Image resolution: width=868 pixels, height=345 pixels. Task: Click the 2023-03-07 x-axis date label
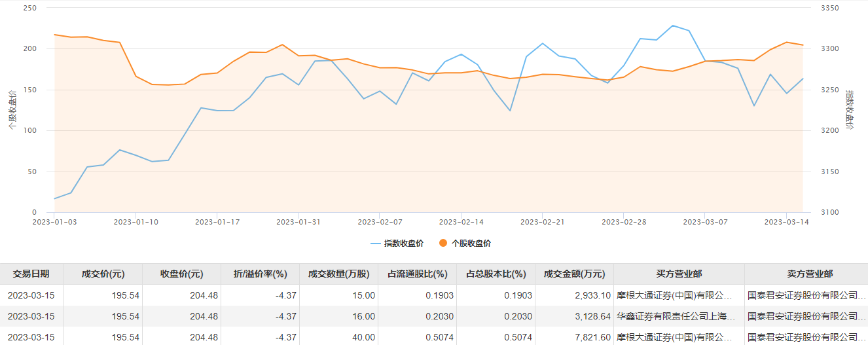point(705,222)
